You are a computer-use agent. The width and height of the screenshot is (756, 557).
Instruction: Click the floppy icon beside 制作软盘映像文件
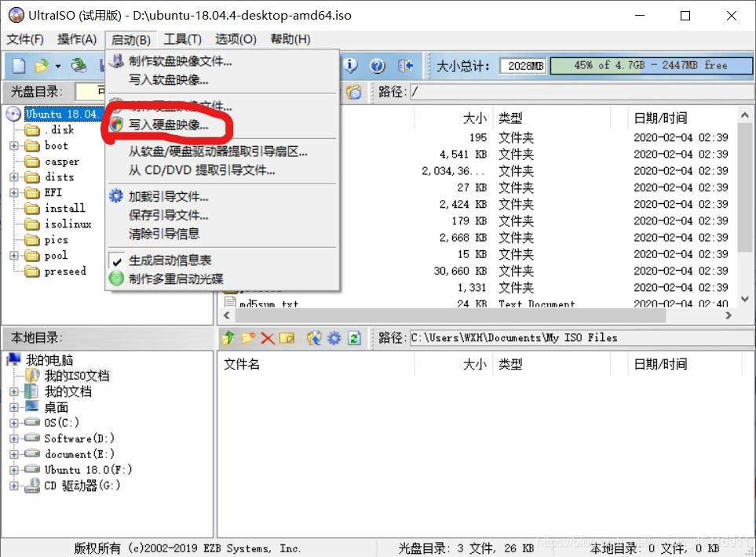[x=116, y=60]
